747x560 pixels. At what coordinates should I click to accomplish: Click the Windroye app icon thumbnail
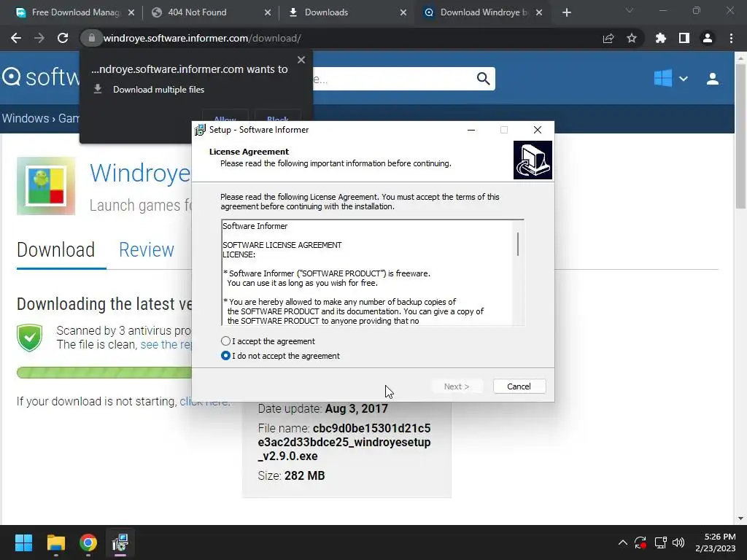click(x=46, y=186)
